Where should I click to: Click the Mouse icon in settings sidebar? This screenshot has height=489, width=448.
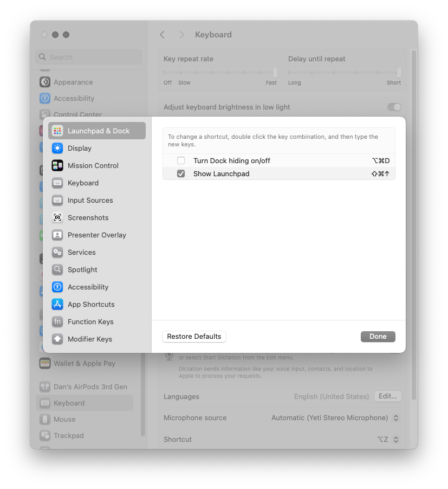coord(45,419)
